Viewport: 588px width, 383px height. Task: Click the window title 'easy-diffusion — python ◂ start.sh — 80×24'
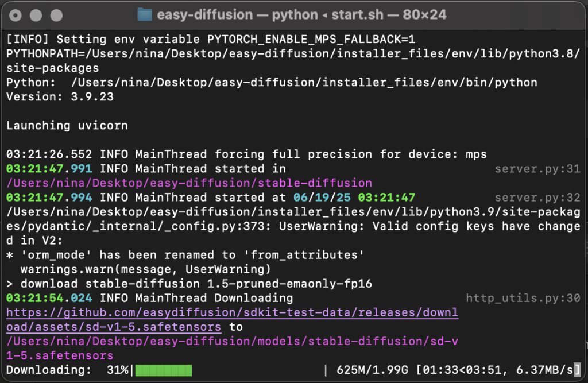click(302, 15)
